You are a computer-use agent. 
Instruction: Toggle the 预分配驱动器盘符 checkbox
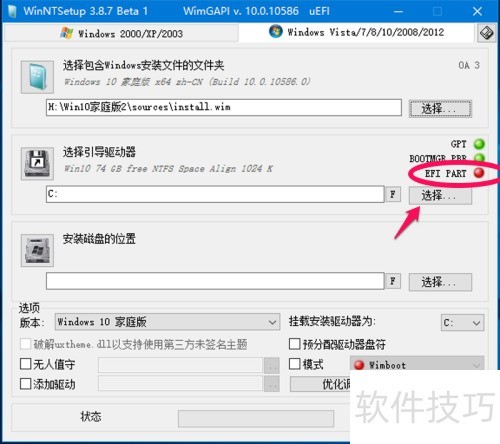tap(295, 344)
